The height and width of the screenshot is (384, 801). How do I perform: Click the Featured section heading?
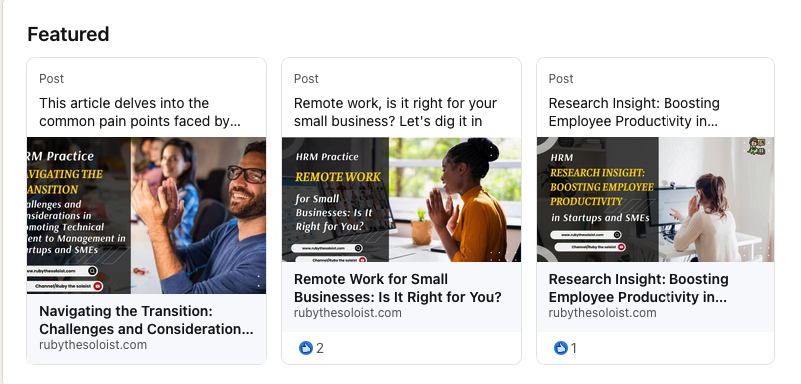[x=68, y=34]
